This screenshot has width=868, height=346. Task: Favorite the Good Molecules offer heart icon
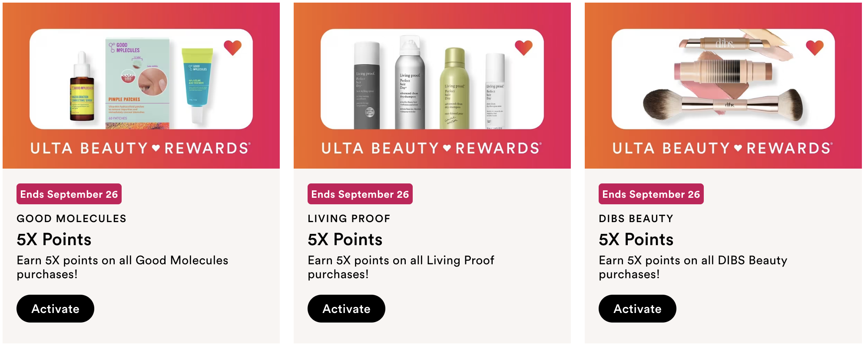coord(232,47)
